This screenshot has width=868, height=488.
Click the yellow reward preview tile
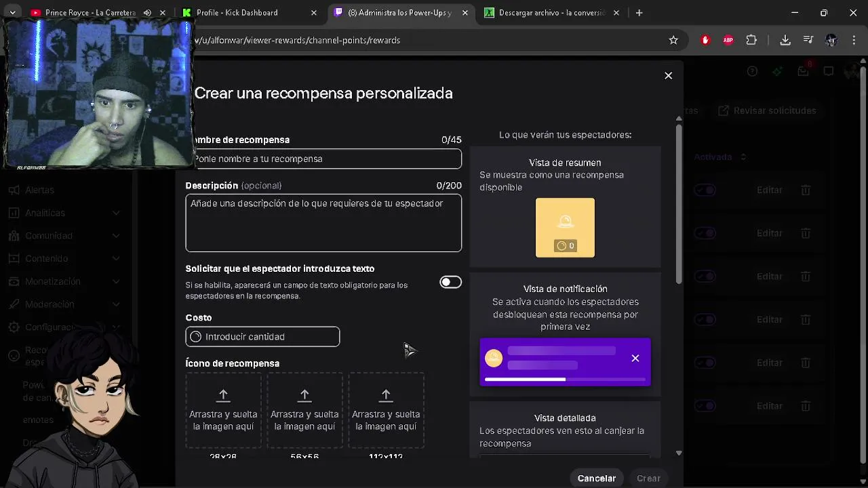click(x=565, y=228)
